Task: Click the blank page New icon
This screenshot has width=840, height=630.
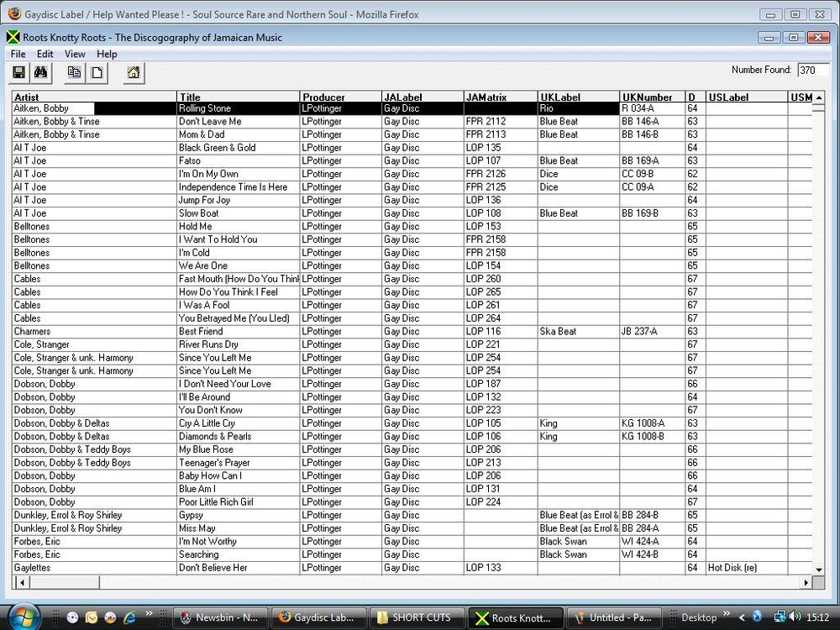Action: [x=97, y=73]
